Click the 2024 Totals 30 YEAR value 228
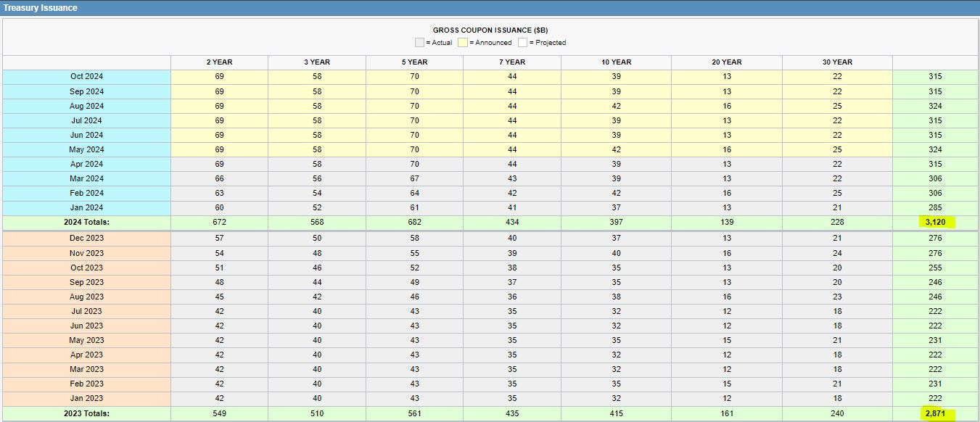Screen dimensions: 980x422 tap(837, 223)
